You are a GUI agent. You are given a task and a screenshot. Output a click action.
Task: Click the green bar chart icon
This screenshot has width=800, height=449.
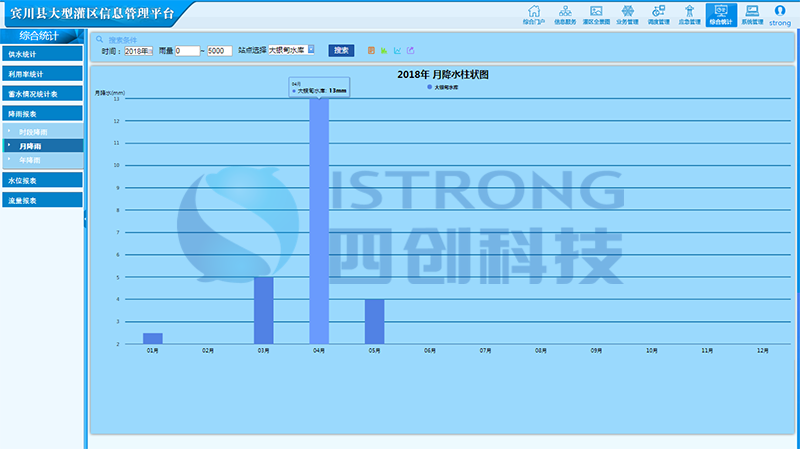384,51
